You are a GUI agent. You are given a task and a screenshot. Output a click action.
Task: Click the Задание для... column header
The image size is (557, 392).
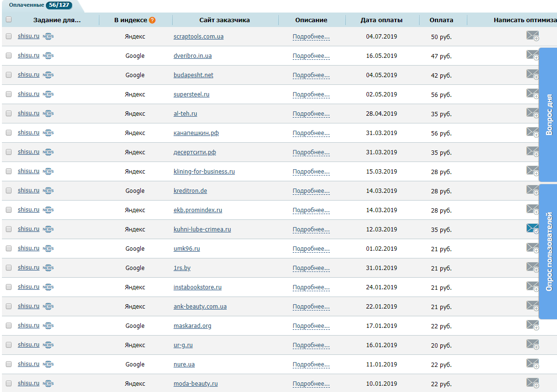coord(57,20)
